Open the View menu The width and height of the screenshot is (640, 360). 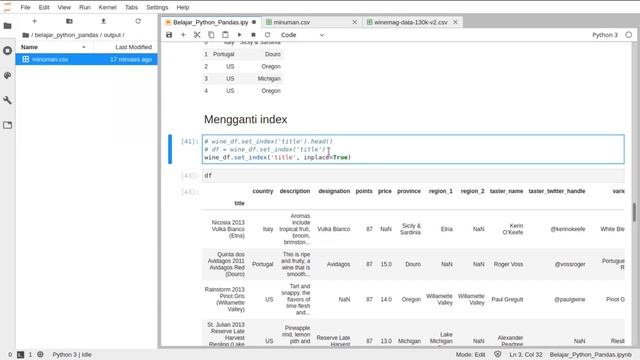coord(64,7)
